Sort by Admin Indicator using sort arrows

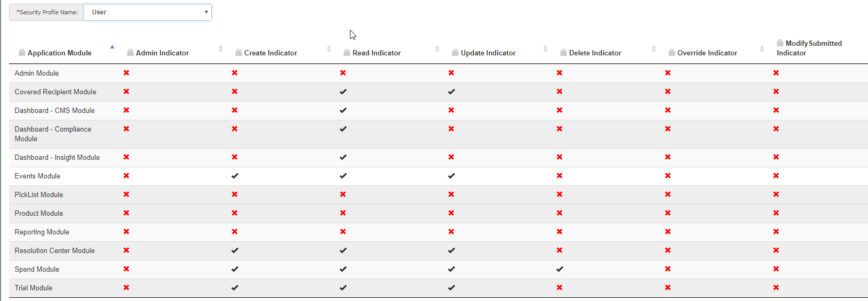point(220,49)
